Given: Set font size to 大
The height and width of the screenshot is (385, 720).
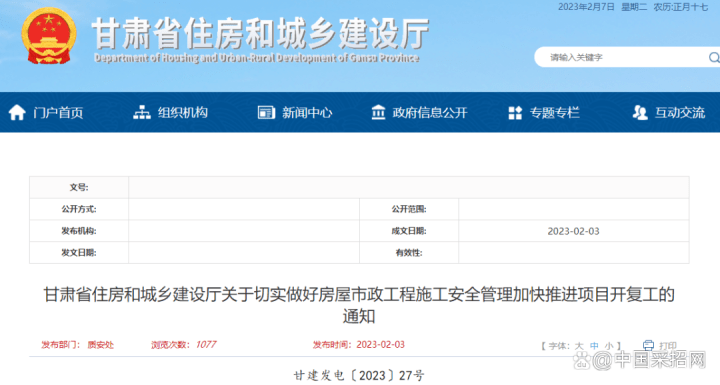Looking at the screenshot, I should tap(579, 345).
